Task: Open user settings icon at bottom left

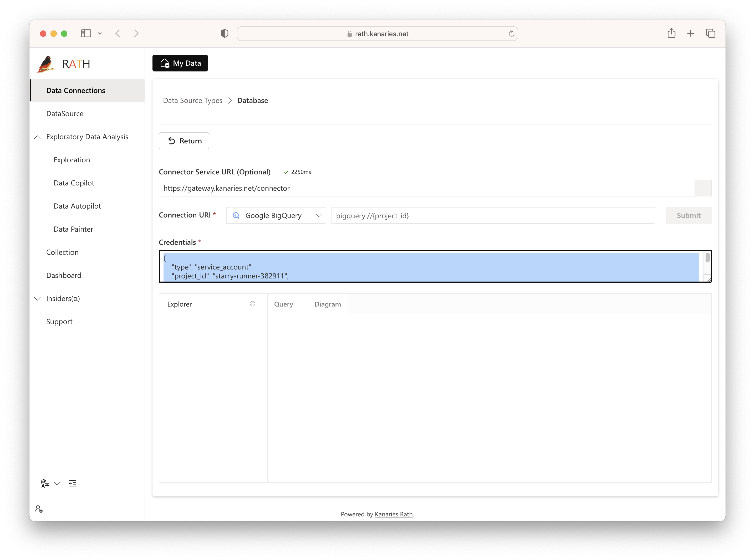Action: point(39,509)
